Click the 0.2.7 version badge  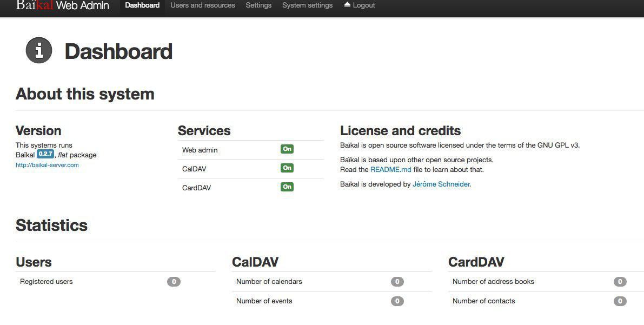45,154
